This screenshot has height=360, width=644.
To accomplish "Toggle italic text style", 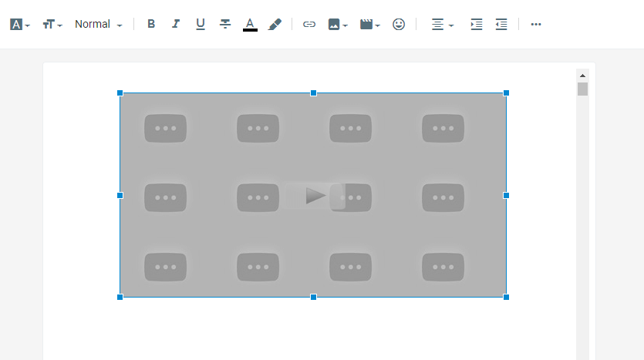I will coord(176,24).
